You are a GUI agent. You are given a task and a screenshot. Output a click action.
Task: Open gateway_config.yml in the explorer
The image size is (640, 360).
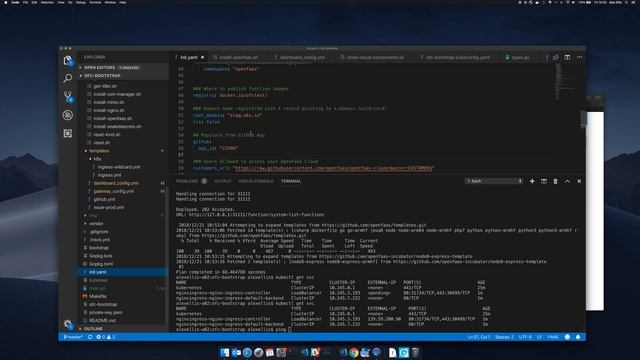coord(113,191)
